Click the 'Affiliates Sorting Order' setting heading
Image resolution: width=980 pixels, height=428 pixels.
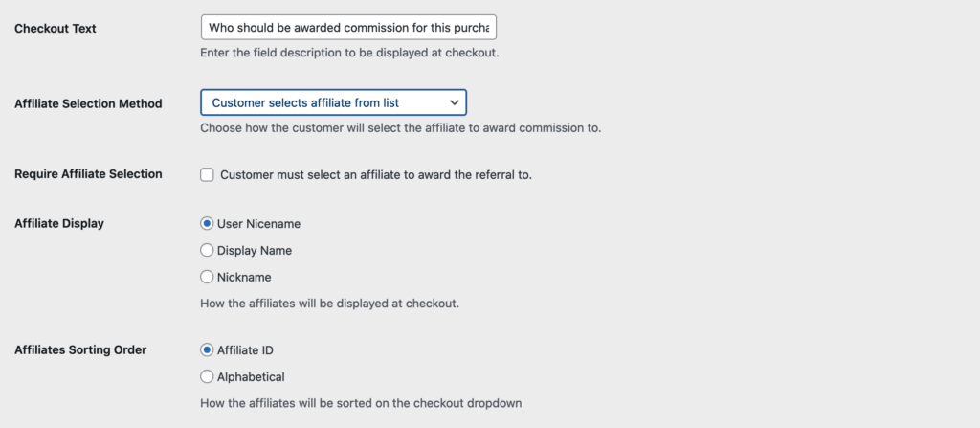click(80, 349)
